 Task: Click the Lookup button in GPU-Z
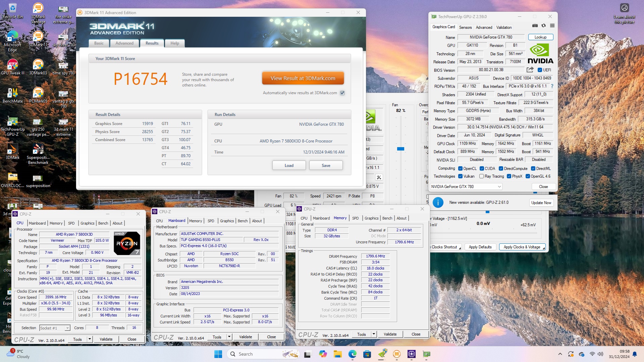540,37
